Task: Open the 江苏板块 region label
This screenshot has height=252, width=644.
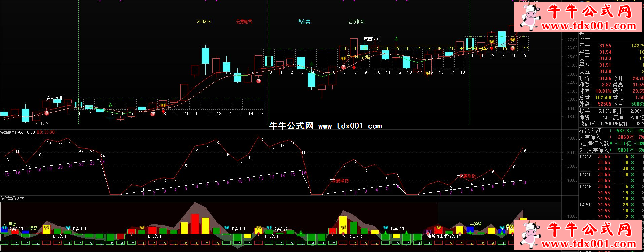Action: click(356, 22)
